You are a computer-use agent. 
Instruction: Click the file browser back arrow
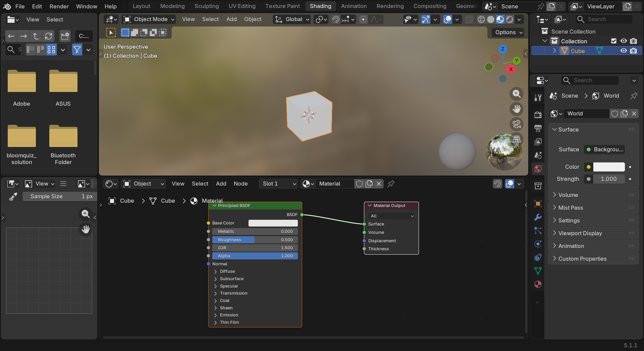click(11, 36)
